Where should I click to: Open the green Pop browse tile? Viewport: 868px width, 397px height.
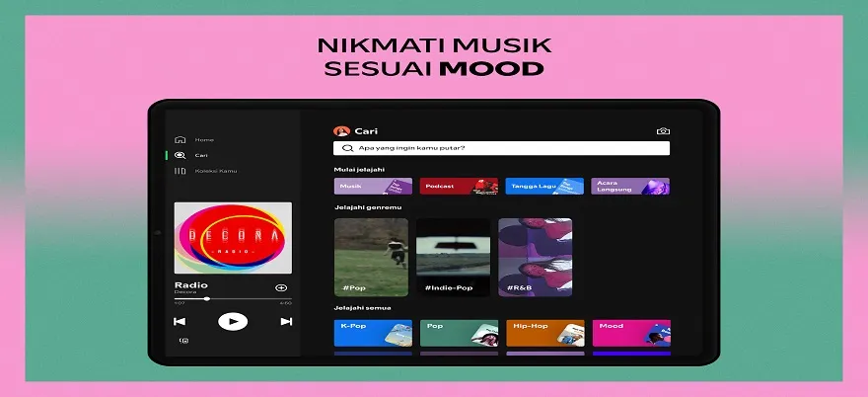459,333
